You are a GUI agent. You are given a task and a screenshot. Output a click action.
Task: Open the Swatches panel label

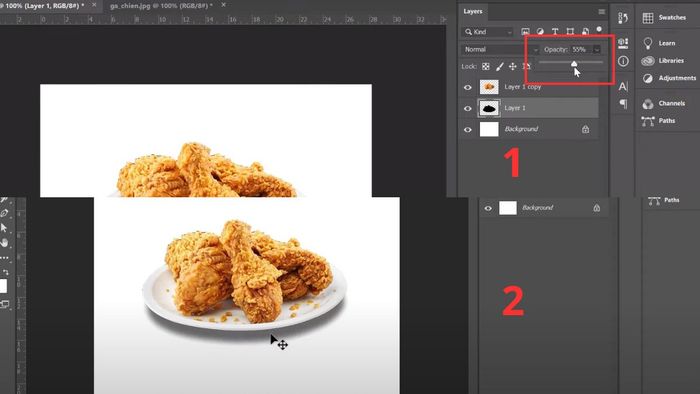pos(672,17)
